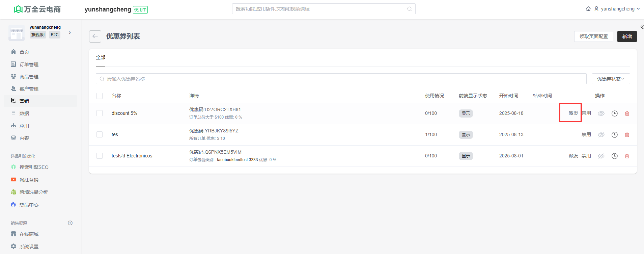Check the box for tes coupon row
This screenshot has width=644, height=254.
[x=100, y=134]
